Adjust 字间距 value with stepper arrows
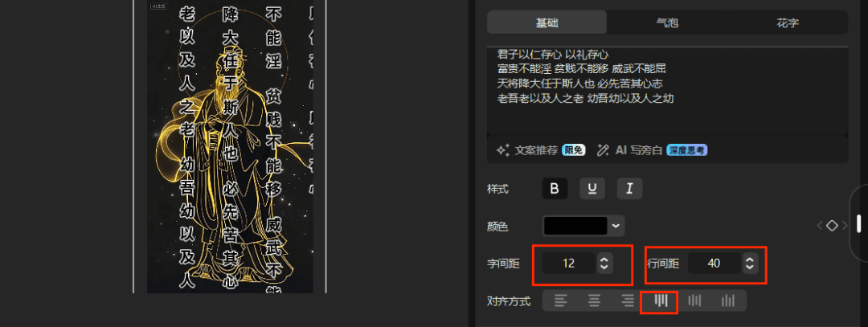Viewport: 868px width, 327px height. [604, 264]
